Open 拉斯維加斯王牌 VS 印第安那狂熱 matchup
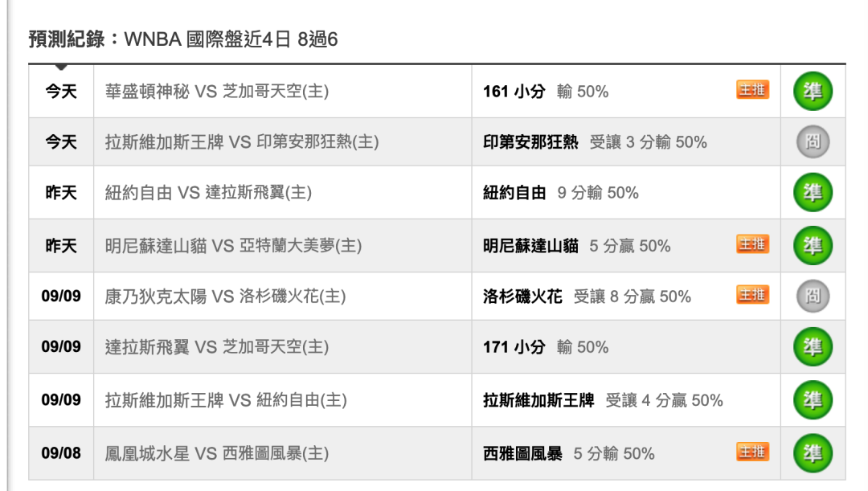The height and width of the screenshot is (491, 868). [x=242, y=142]
